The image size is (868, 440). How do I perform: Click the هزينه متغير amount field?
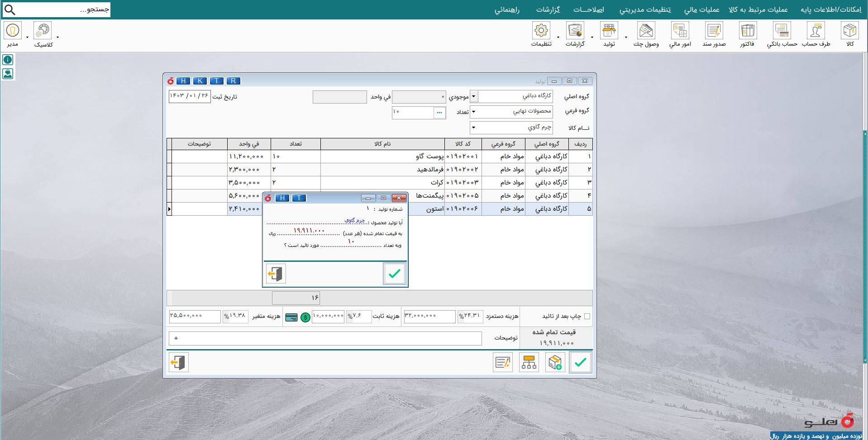195,317
